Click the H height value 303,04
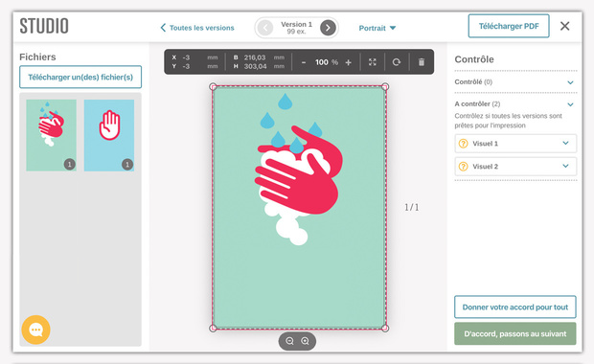The width and height of the screenshot is (594, 364). coord(255,66)
